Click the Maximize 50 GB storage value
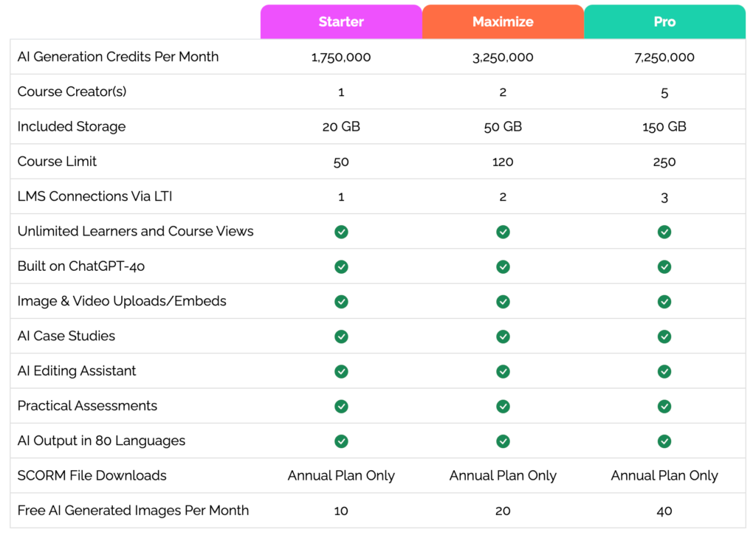The height and width of the screenshot is (538, 756). point(503,127)
